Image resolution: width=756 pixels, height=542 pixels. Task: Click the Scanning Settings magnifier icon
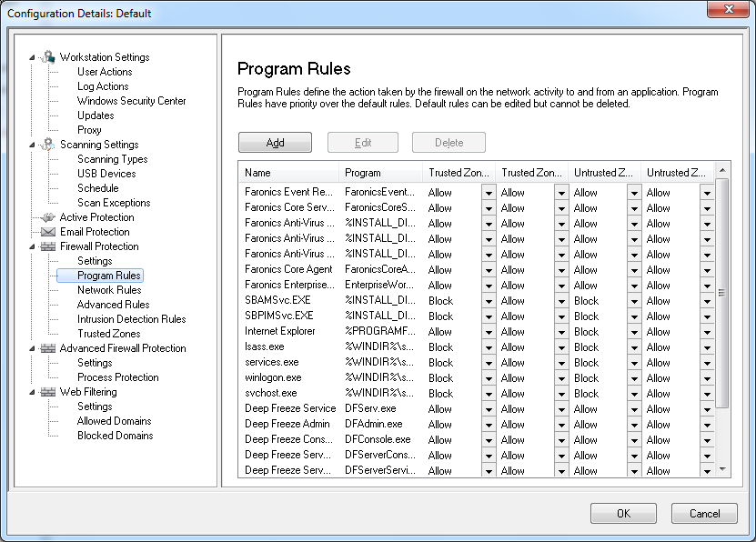click(x=48, y=145)
